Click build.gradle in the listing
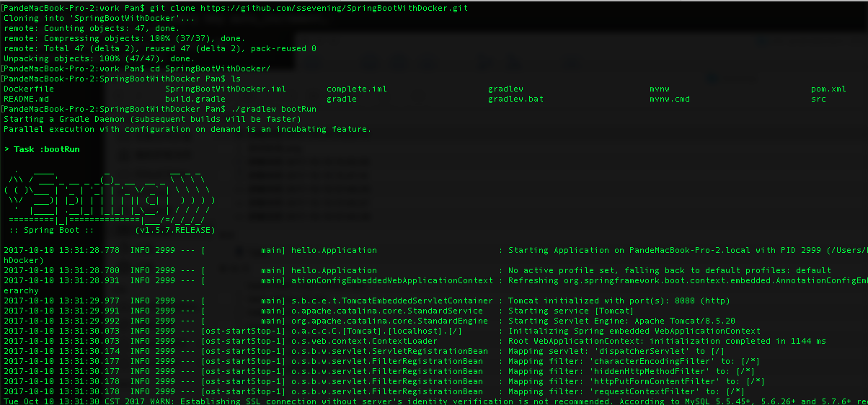This screenshot has height=405, width=868. (x=195, y=99)
